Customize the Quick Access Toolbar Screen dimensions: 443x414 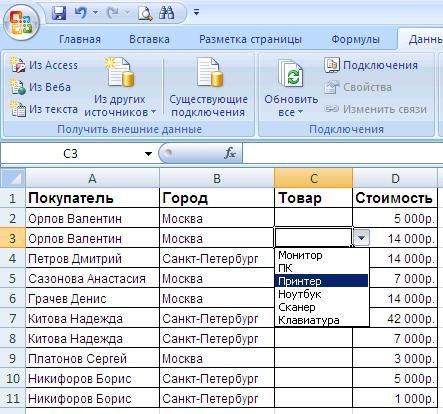(196, 13)
